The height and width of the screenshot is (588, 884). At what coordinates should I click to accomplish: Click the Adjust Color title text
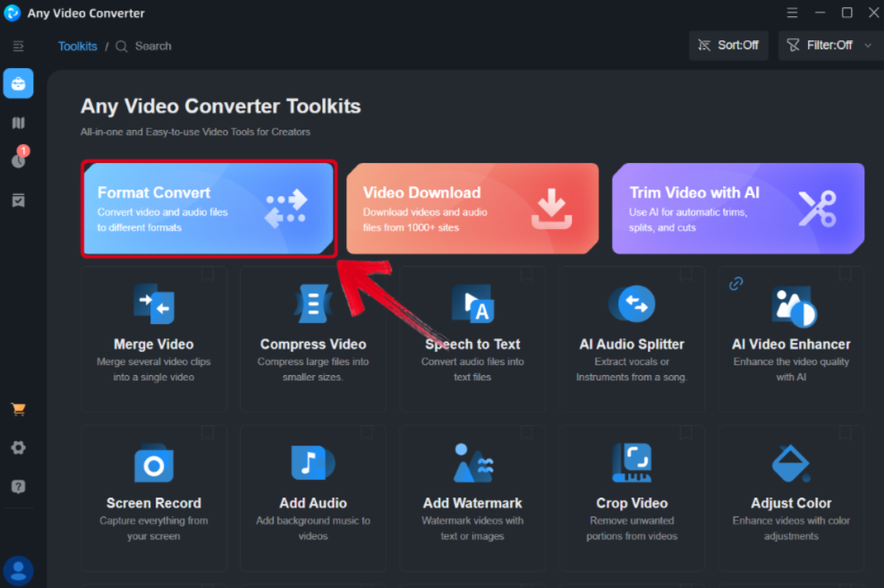pyautogui.click(x=791, y=503)
